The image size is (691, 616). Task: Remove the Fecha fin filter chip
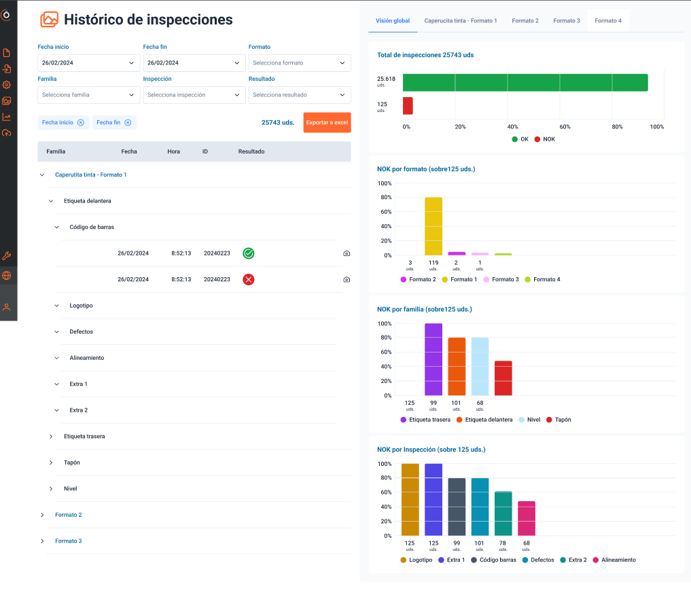128,122
